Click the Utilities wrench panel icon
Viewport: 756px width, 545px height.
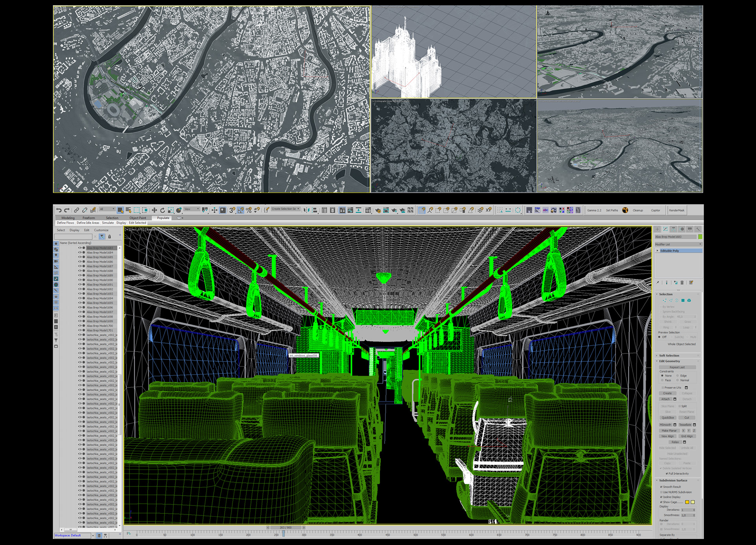[x=698, y=229]
